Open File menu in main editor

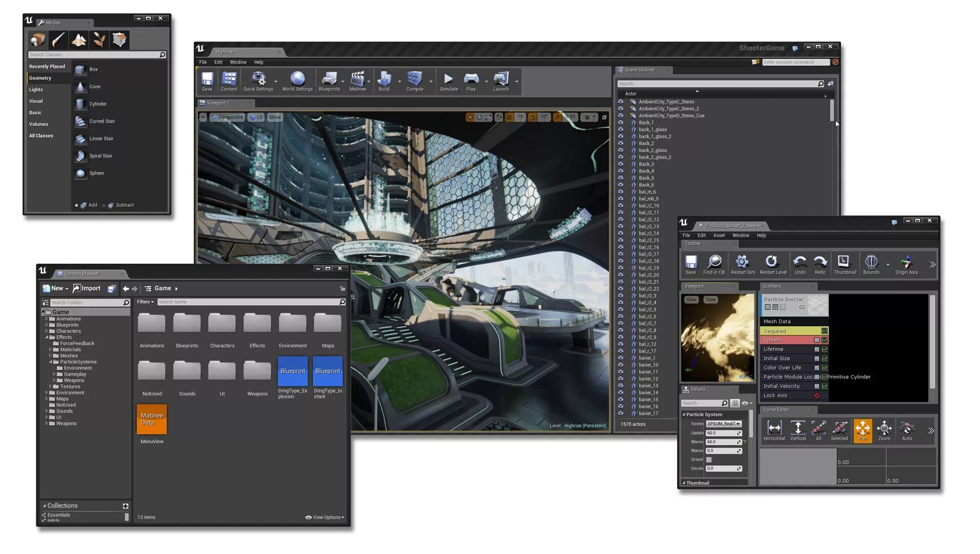pos(203,63)
